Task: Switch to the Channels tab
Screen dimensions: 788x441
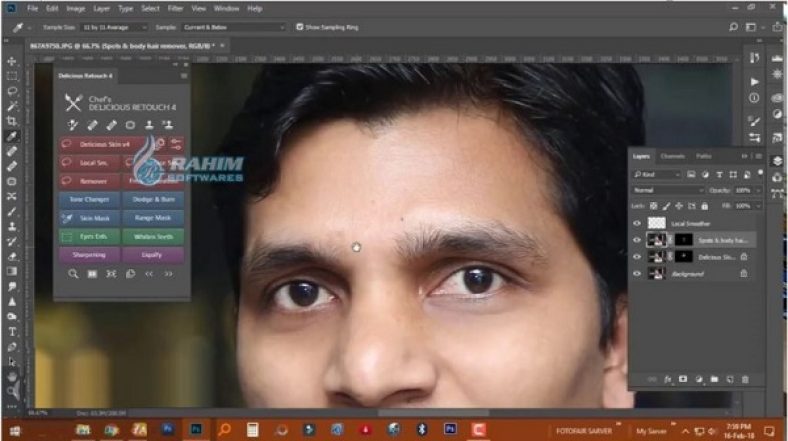Action: pos(673,156)
